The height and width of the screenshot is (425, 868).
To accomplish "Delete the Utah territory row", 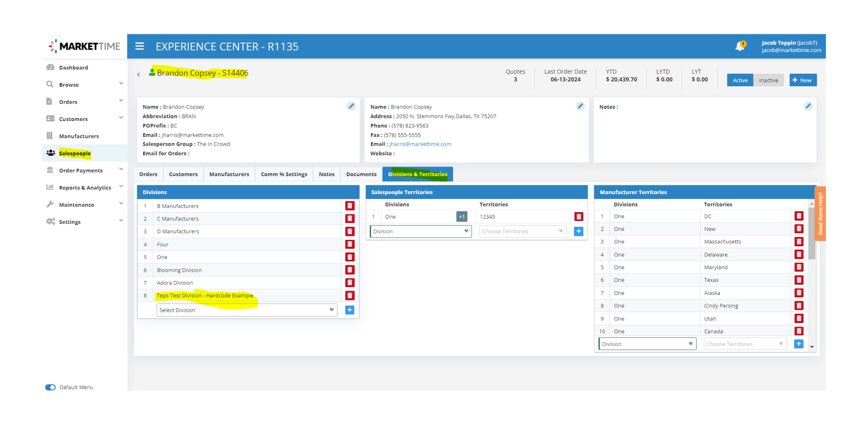I will coord(799,318).
